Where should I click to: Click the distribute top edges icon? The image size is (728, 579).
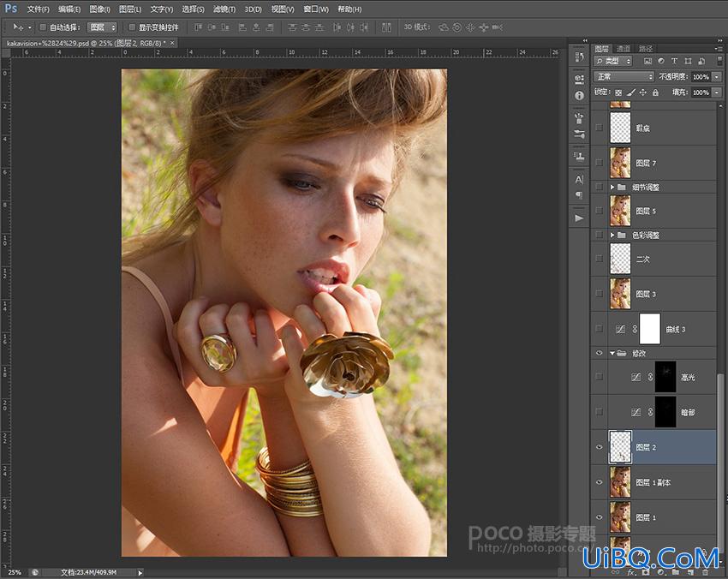click(292, 27)
